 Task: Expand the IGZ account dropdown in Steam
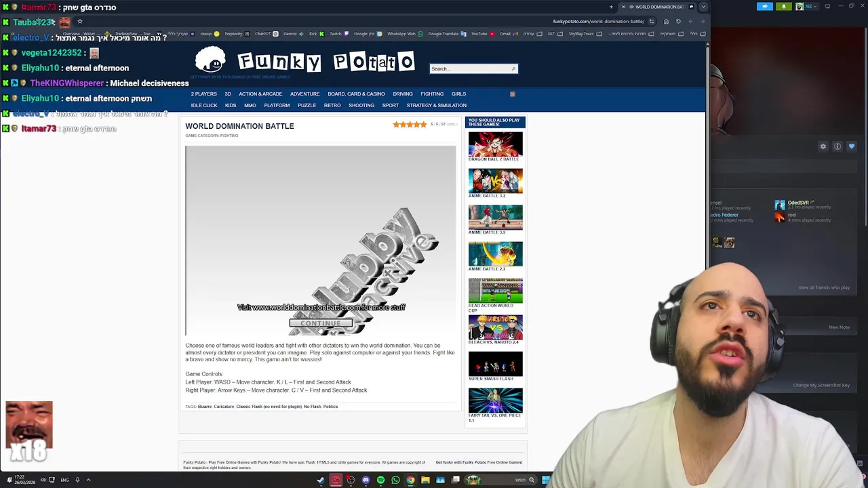coord(809,6)
